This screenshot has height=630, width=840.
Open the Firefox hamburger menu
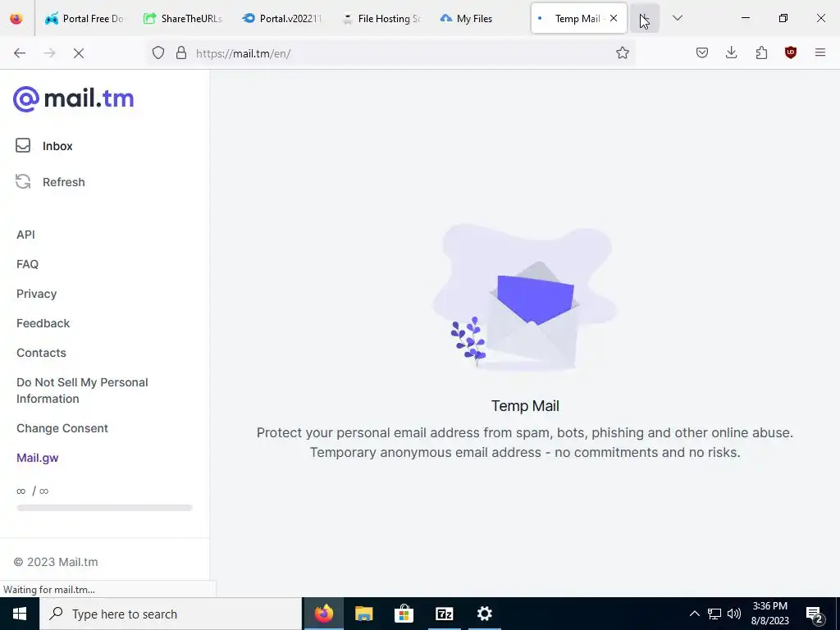[x=820, y=52]
